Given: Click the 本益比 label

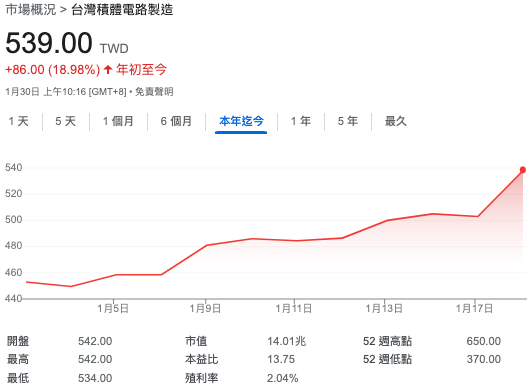Looking at the screenshot, I should pyautogui.click(x=201, y=359).
